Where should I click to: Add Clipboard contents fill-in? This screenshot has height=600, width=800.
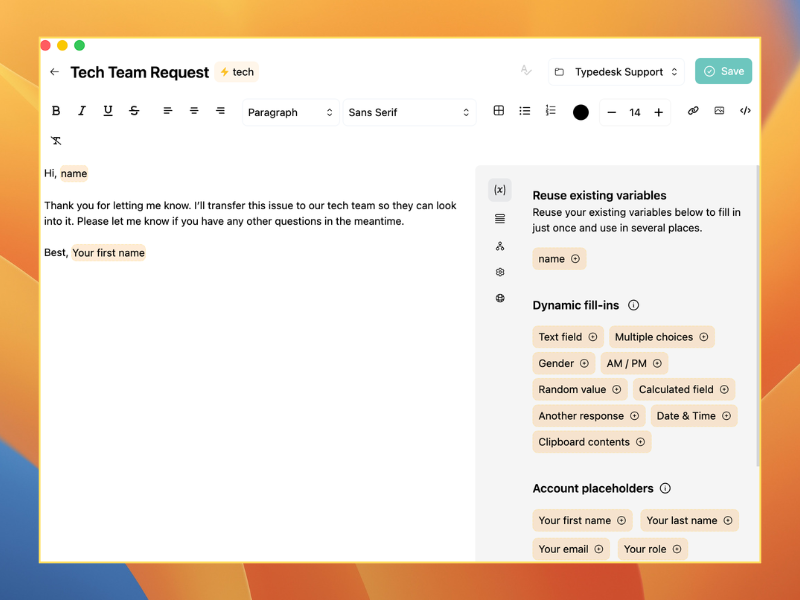(592, 442)
